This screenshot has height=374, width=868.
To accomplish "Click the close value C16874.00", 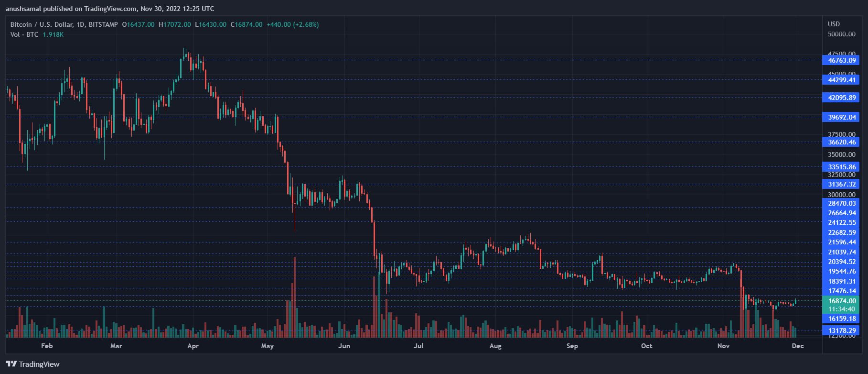I will [x=246, y=24].
